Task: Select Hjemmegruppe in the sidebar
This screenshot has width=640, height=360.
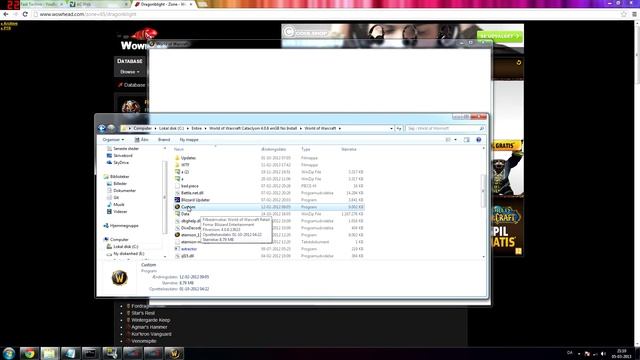Action: coord(124,226)
